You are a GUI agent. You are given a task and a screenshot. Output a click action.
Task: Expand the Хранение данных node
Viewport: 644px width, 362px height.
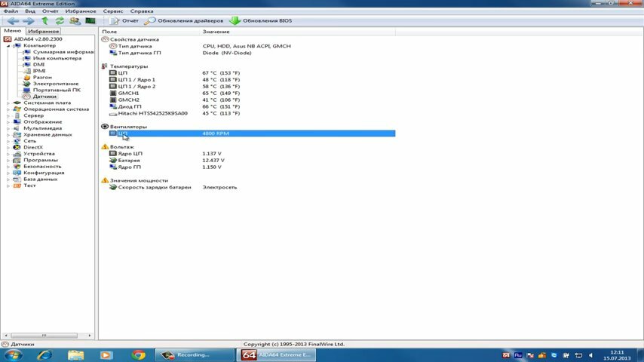(x=8, y=134)
